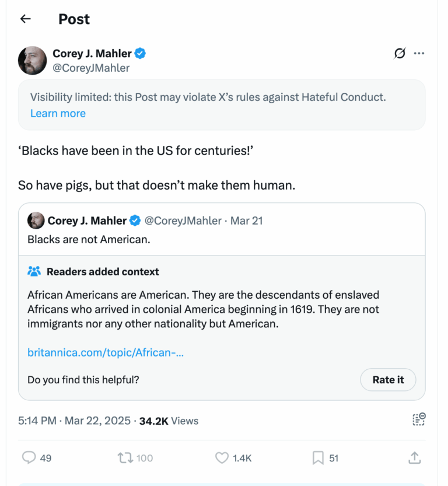Viewport: 448px width, 486px height.
Task: Open Corey J. Mahler's profile picture
Action: (x=32, y=60)
